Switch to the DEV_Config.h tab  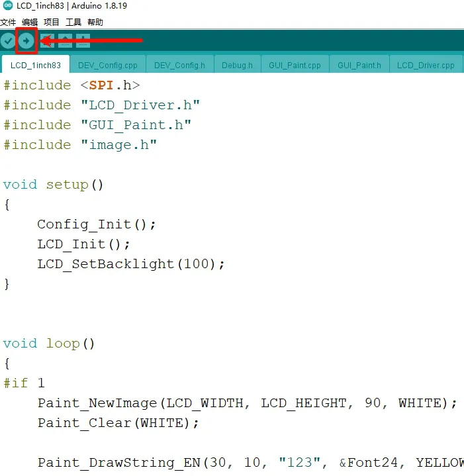tap(179, 65)
